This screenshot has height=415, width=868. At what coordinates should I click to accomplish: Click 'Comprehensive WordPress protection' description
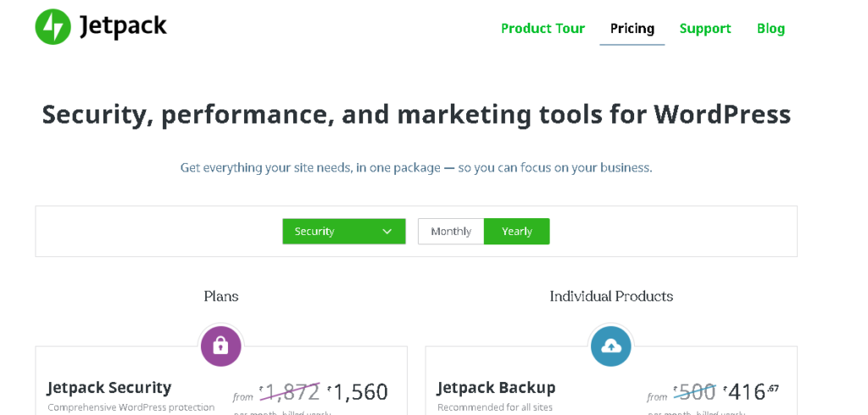[x=131, y=407]
